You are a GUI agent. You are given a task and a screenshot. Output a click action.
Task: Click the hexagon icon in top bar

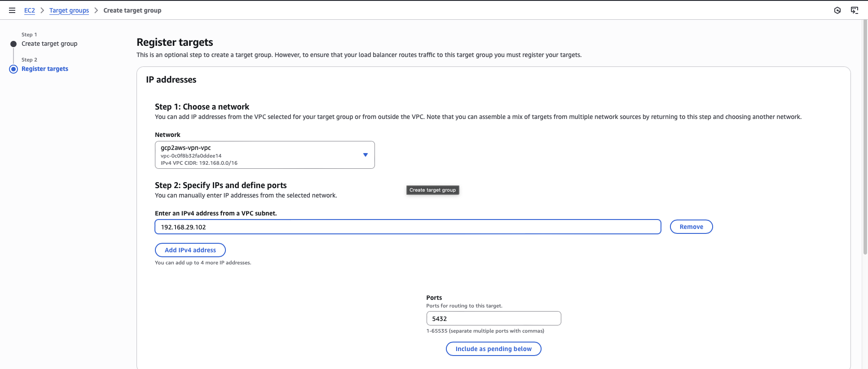click(837, 10)
